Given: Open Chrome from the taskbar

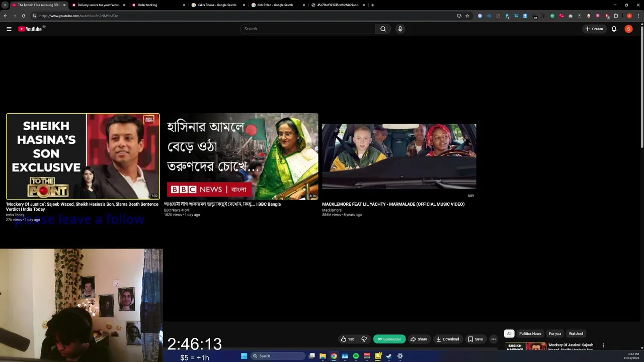Looking at the screenshot, I should pos(334,356).
